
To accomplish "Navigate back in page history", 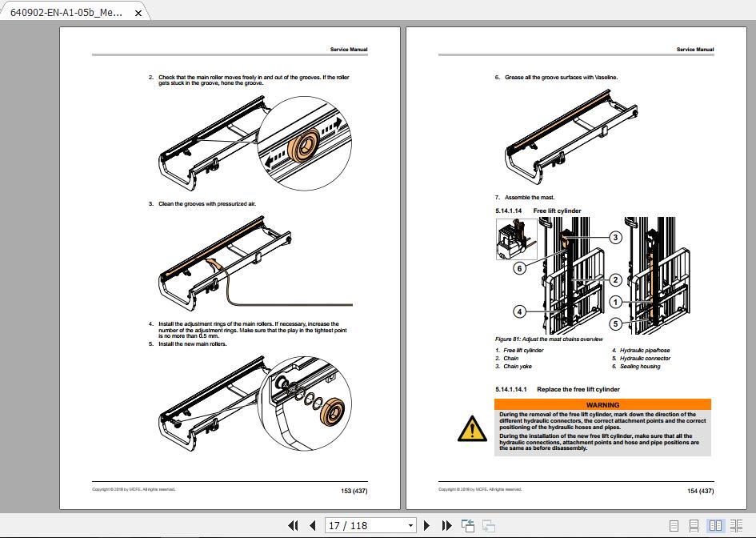I will pyautogui.click(x=468, y=525).
